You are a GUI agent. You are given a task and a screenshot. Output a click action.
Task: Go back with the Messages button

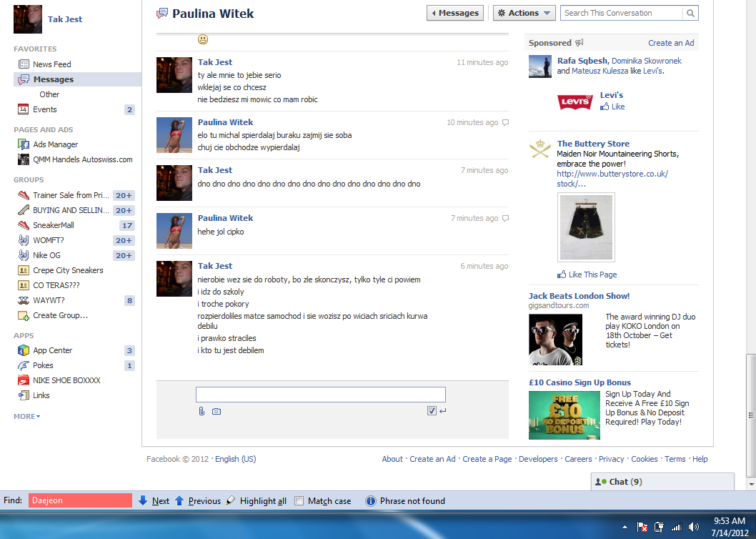[x=454, y=13]
